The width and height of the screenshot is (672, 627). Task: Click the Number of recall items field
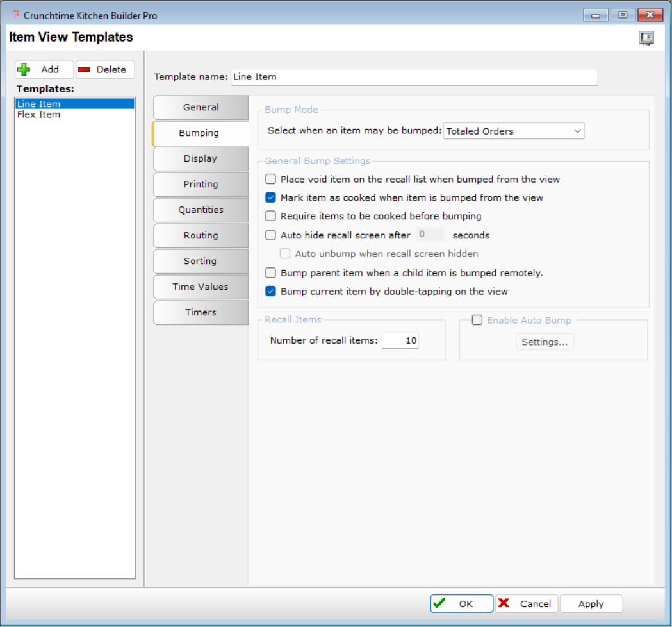coord(400,340)
